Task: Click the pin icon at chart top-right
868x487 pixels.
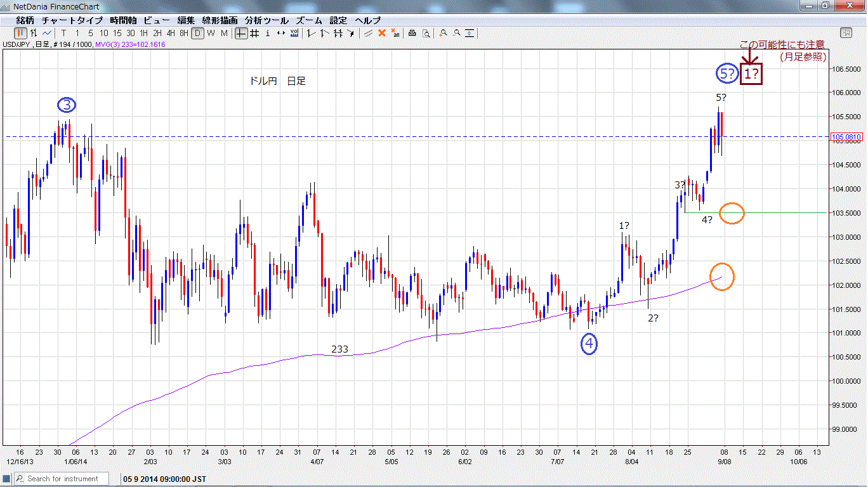Action: tap(845, 32)
